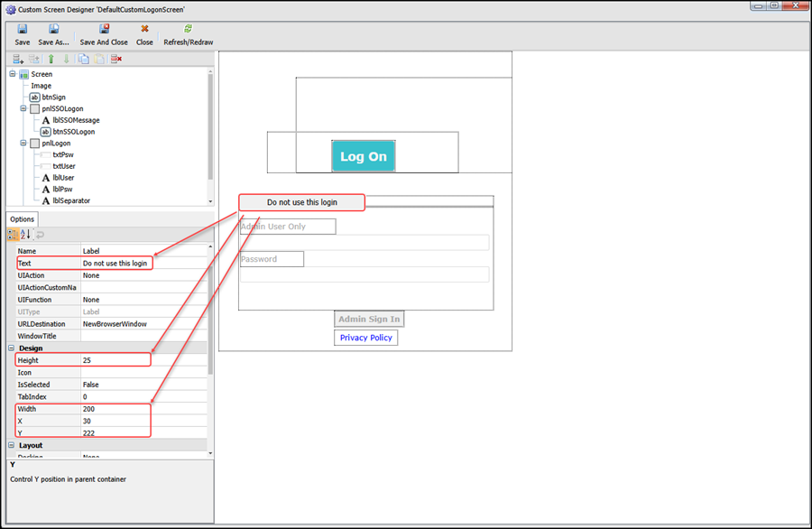Click the delete control red X icon
Screen dimensions: 812x529
pyautogui.click(x=115, y=59)
